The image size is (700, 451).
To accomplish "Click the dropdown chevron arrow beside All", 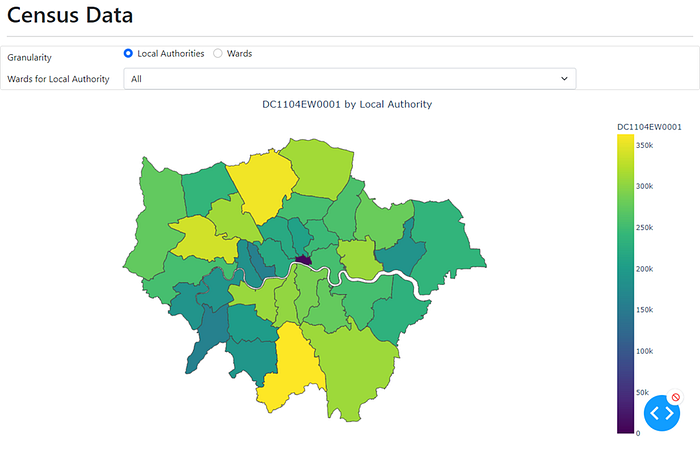I will (564, 79).
